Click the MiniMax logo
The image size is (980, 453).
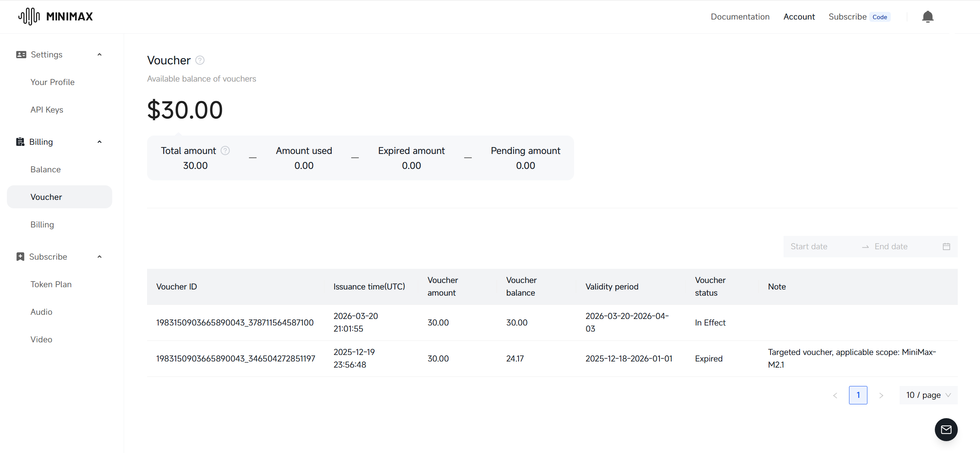click(56, 16)
